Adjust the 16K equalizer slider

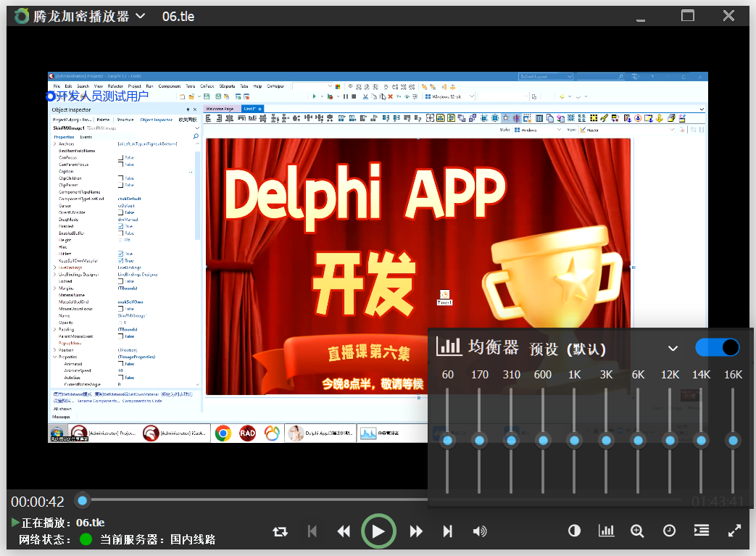[733, 440]
